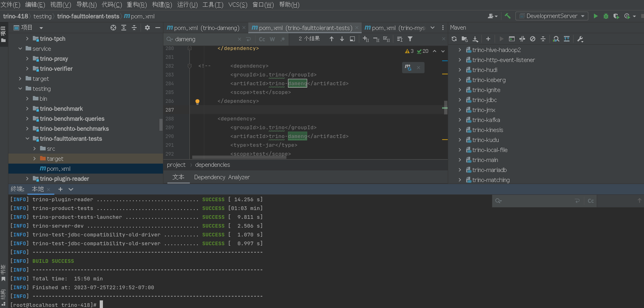
Task: Collapse the trino-faulttolerant-tests folder
Action: click(27, 139)
